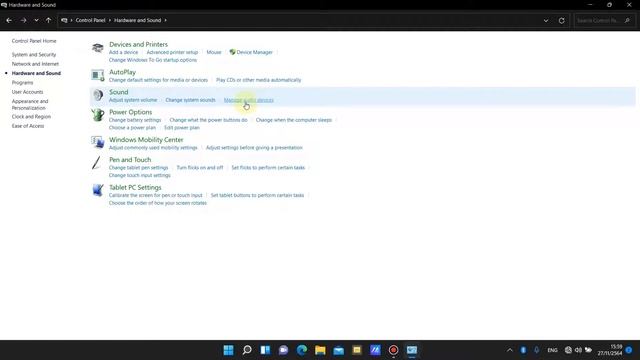Click Change tablet pen settings

(138, 168)
